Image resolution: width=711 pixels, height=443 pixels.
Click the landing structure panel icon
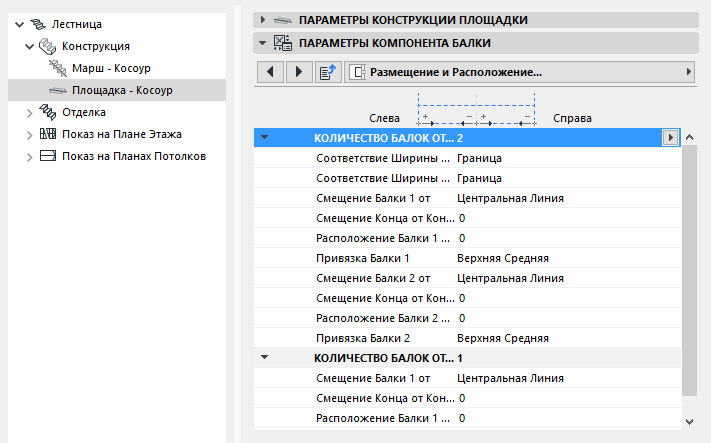pyautogui.click(x=282, y=20)
